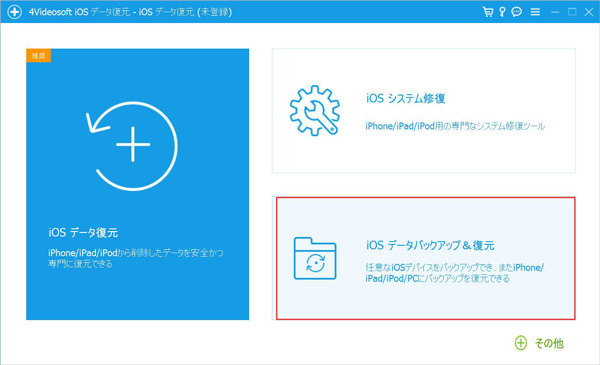This screenshot has height=365, width=600.
Task: Open the hamburger menu in title bar
Action: [x=535, y=12]
